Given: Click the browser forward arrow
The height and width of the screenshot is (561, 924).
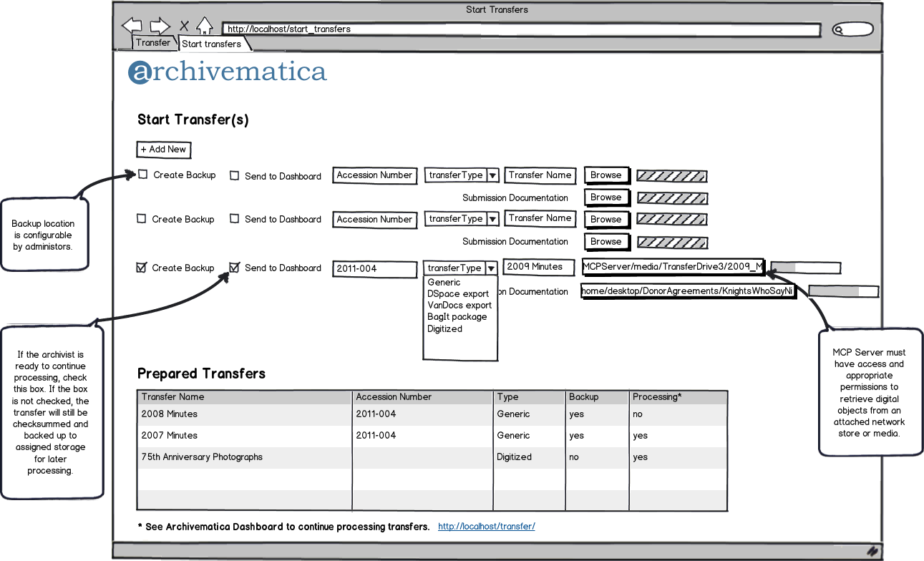Looking at the screenshot, I should 159,26.
